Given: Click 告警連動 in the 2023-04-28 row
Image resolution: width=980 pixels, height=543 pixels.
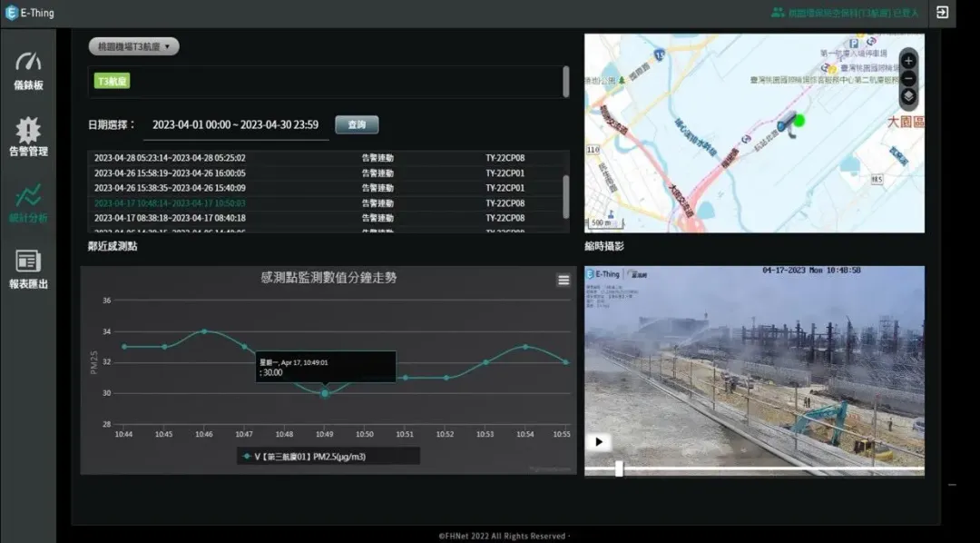Looking at the screenshot, I should 377,158.
